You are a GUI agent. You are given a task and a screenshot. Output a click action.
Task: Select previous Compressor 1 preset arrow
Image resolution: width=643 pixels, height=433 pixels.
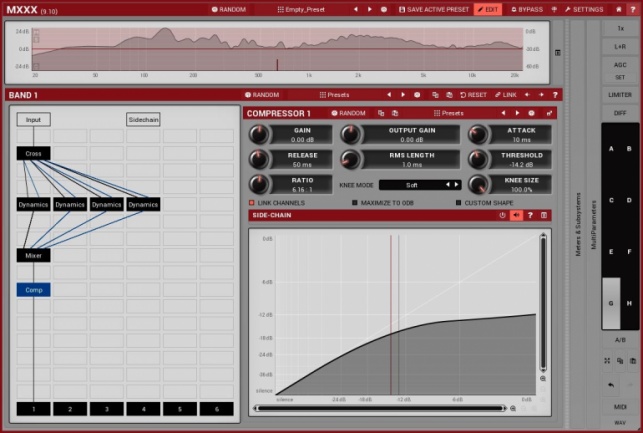click(503, 113)
